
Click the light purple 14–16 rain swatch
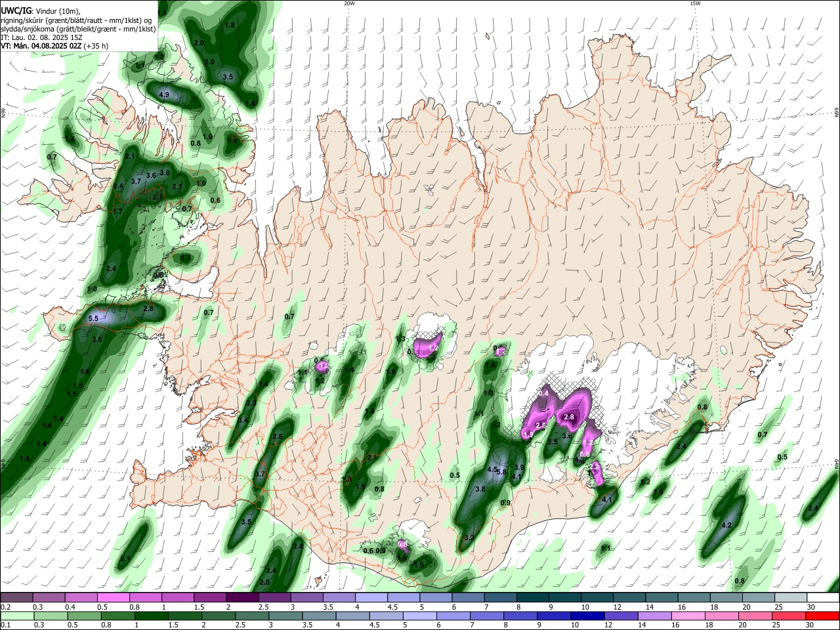point(654,616)
